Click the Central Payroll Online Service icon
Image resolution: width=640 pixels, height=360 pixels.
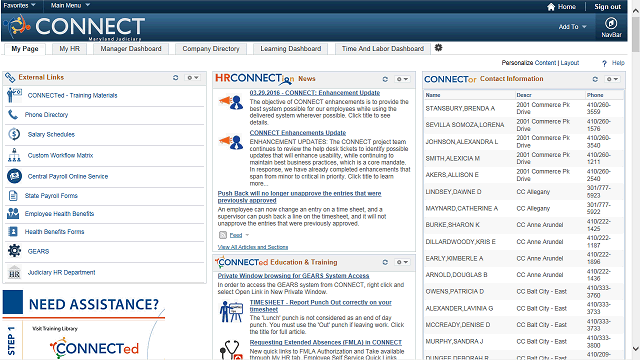pyautogui.click(x=15, y=176)
